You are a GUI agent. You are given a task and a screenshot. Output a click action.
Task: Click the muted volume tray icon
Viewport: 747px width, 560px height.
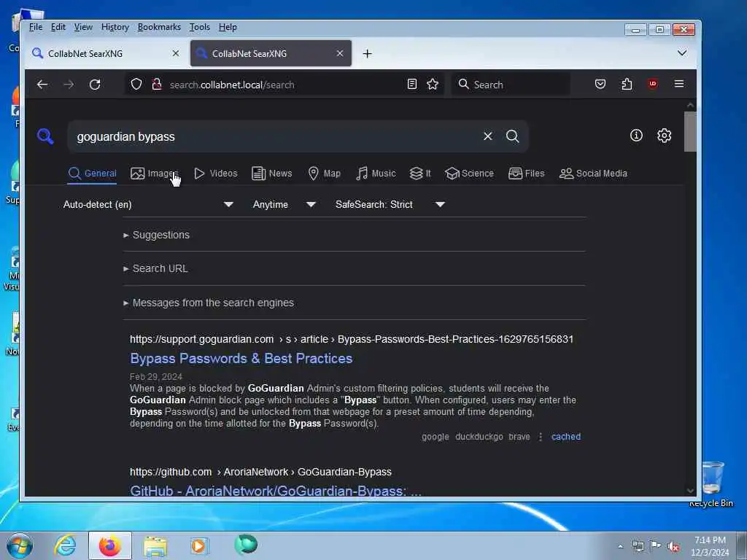click(673, 547)
